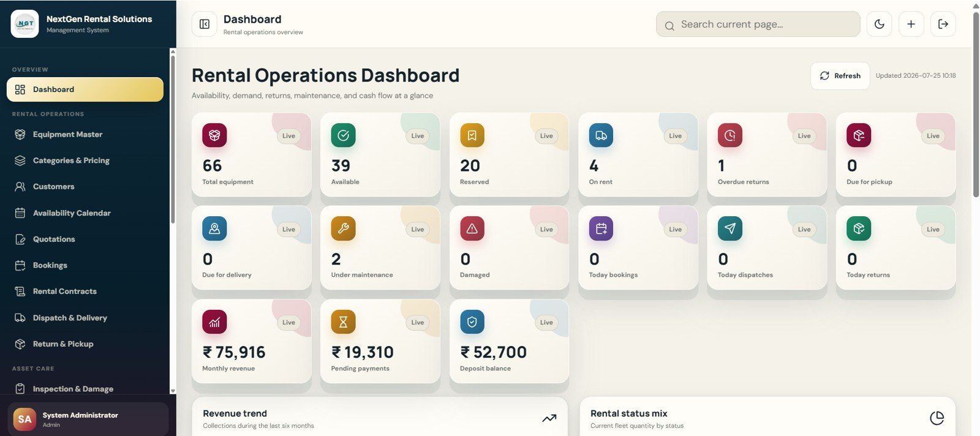Click the Rental status mix heading
The width and height of the screenshot is (980, 436).
click(628, 413)
